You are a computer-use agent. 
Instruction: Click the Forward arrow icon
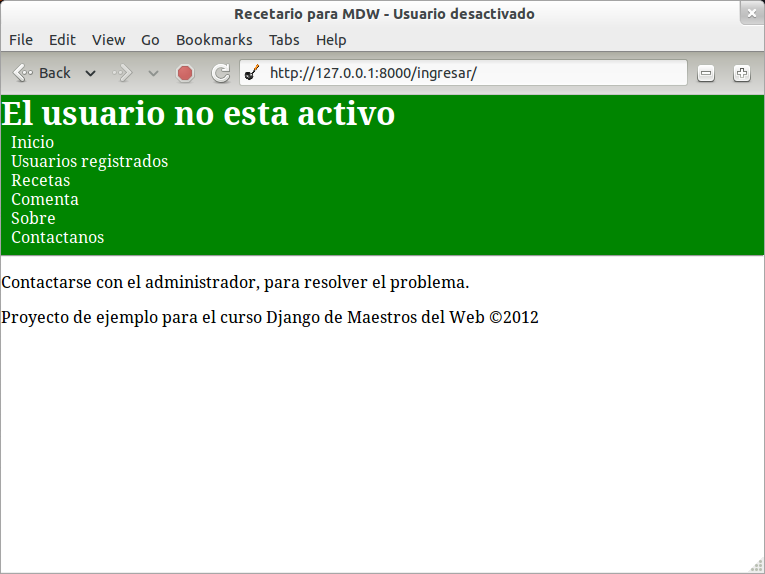pos(122,74)
